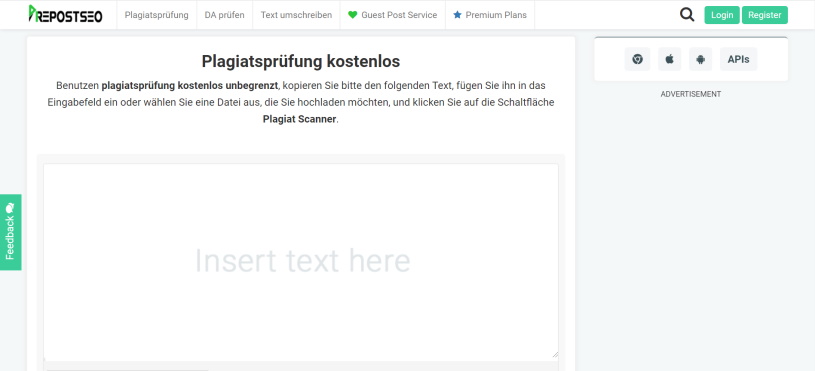Open the Feedback side tab
The image size is (815, 371).
tap(10, 232)
